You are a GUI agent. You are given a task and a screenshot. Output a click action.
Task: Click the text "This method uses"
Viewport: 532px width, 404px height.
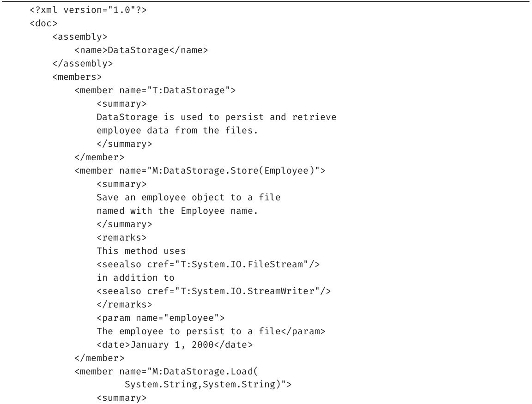[141, 251]
